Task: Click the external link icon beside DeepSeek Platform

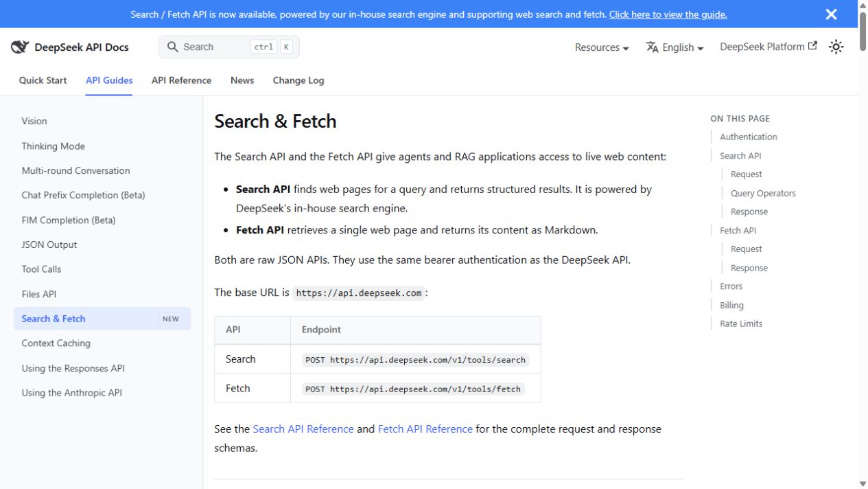Action: click(x=813, y=46)
